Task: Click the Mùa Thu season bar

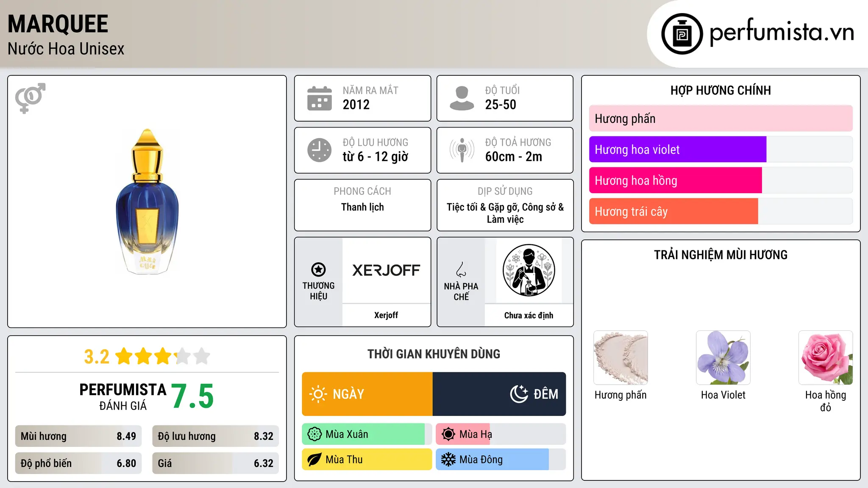Action: 367,460
